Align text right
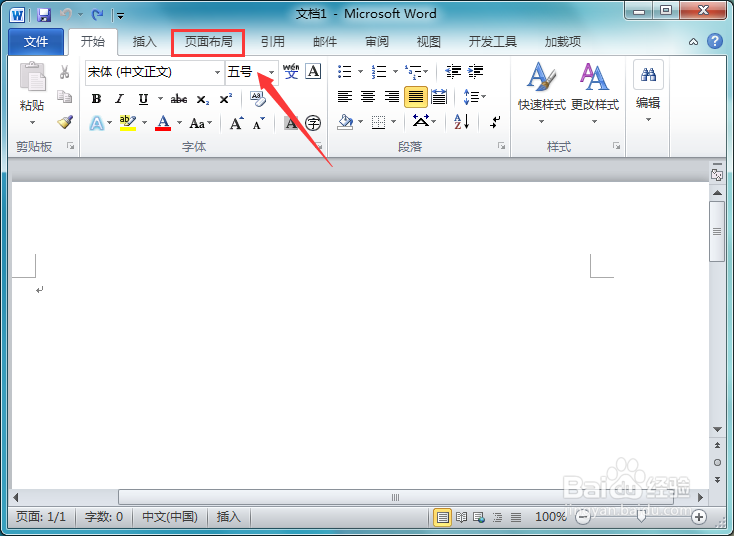This screenshot has height=536, width=734. click(391, 97)
